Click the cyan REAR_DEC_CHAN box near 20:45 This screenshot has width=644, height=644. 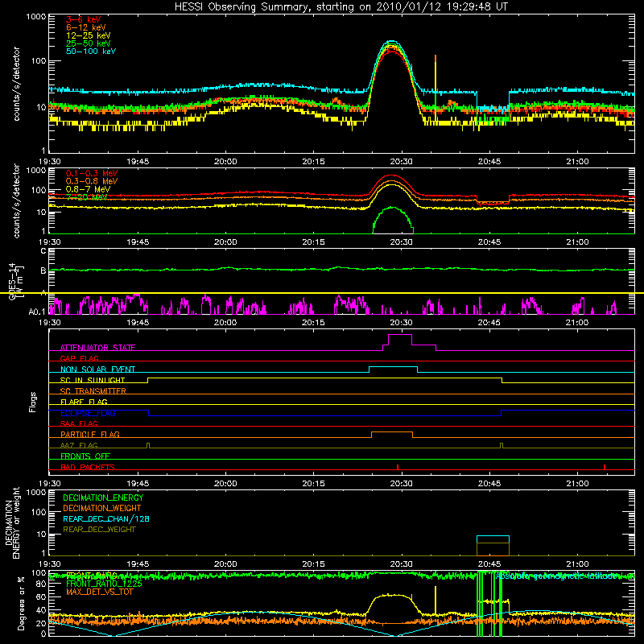coord(493,539)
